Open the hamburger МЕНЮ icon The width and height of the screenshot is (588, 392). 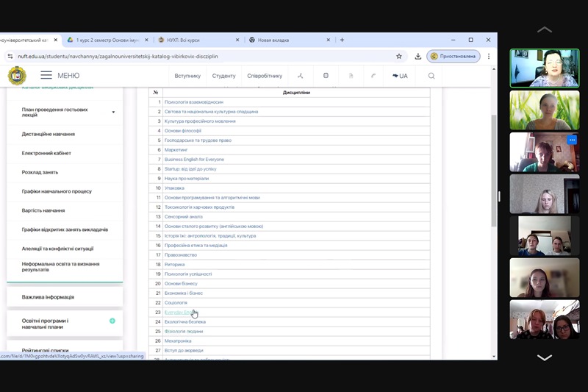point(46,76)
